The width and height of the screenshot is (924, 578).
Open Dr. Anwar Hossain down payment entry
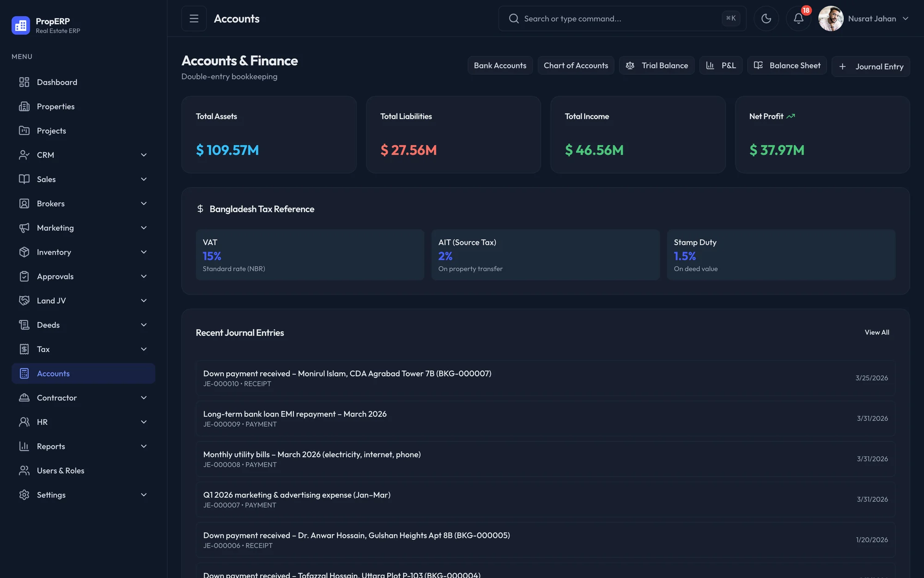545,540
